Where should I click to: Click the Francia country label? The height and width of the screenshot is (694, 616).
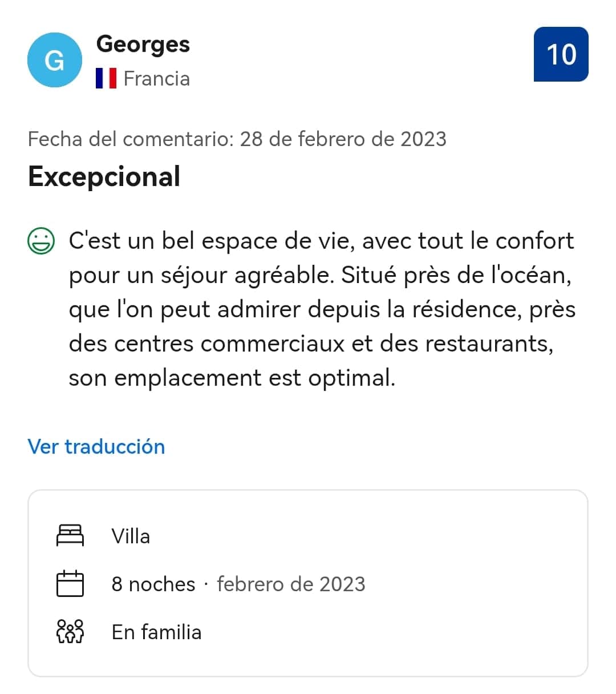coord(157,78)
